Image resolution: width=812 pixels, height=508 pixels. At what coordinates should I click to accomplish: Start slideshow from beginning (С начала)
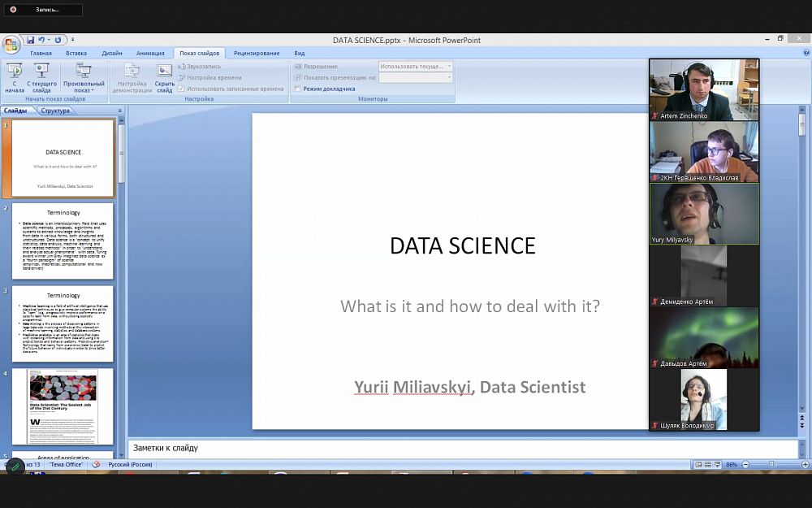15,78
